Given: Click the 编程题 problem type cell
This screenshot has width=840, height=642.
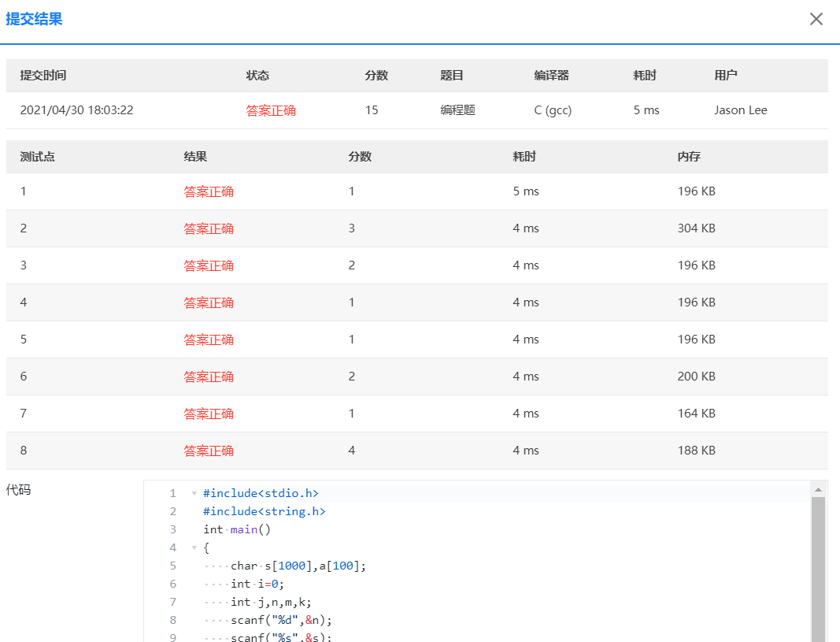Looking at the screenshot, I should pyautogui.click(x=457, y=110).
